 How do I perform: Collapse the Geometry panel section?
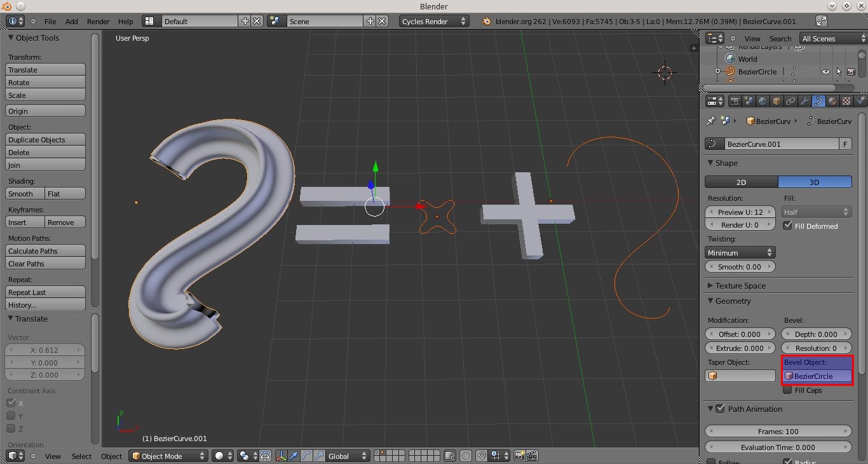[733, 301]
